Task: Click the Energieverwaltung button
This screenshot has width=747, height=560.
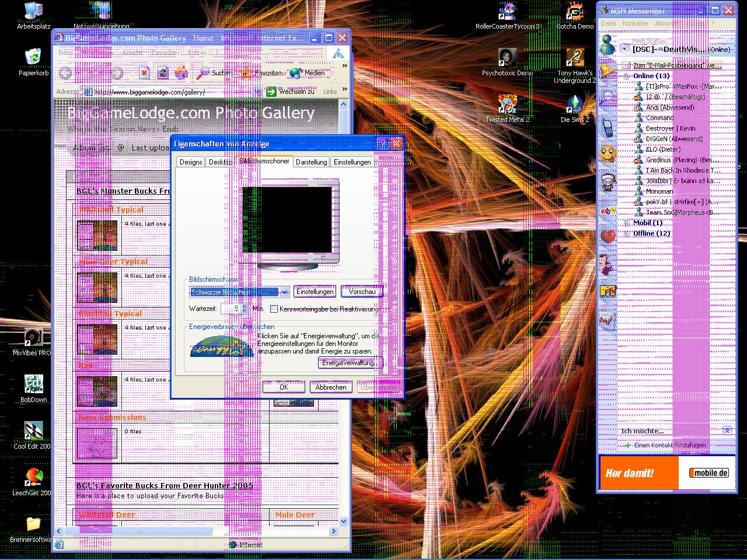Action: pyautogui.click(x=350, y=363)
